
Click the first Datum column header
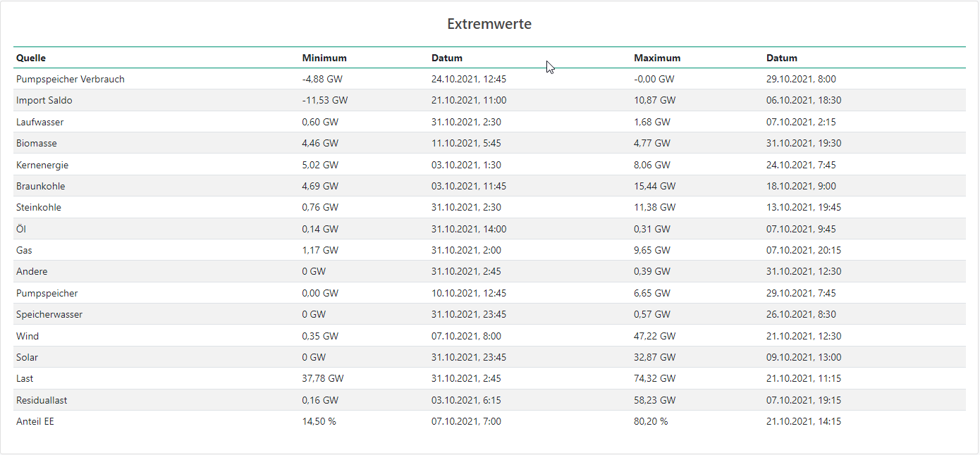tap(447, 58)
